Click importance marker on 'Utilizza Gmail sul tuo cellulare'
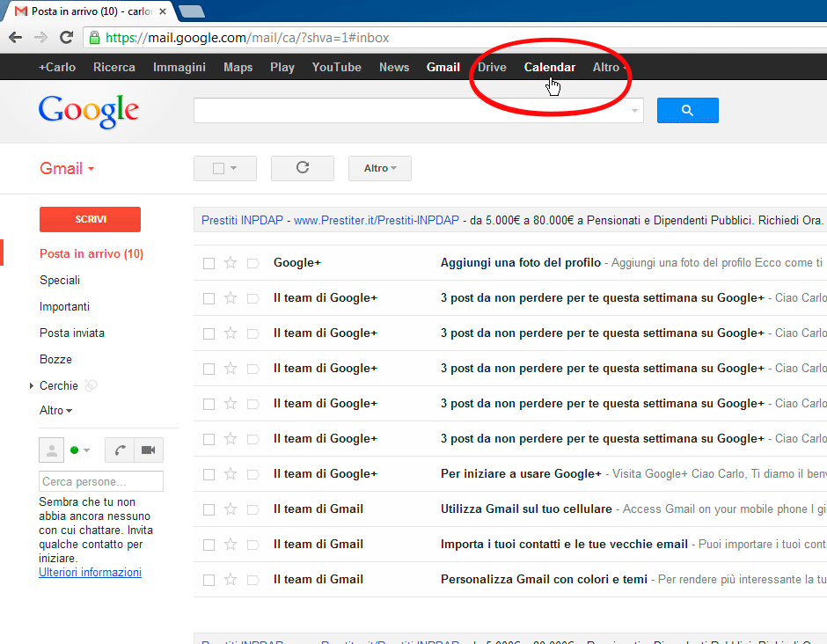Viewport: 827px width, 644px height. click(x=253, y=509)
